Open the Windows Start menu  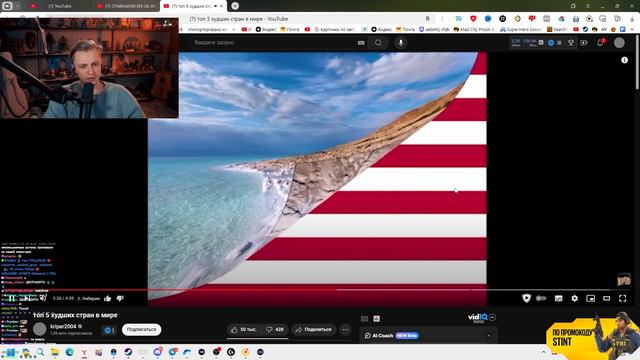[x=10, y=352]
